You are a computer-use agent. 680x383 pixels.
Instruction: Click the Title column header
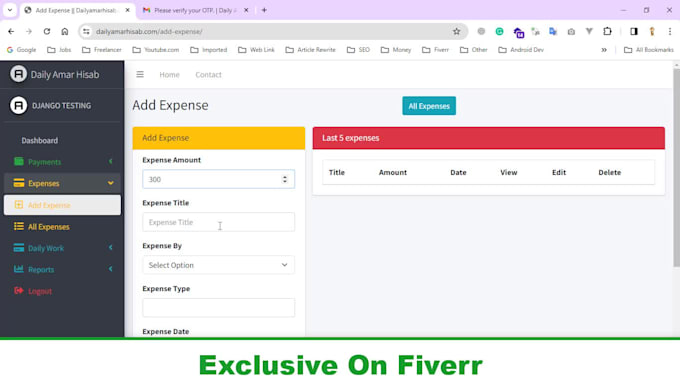(337, 172)
